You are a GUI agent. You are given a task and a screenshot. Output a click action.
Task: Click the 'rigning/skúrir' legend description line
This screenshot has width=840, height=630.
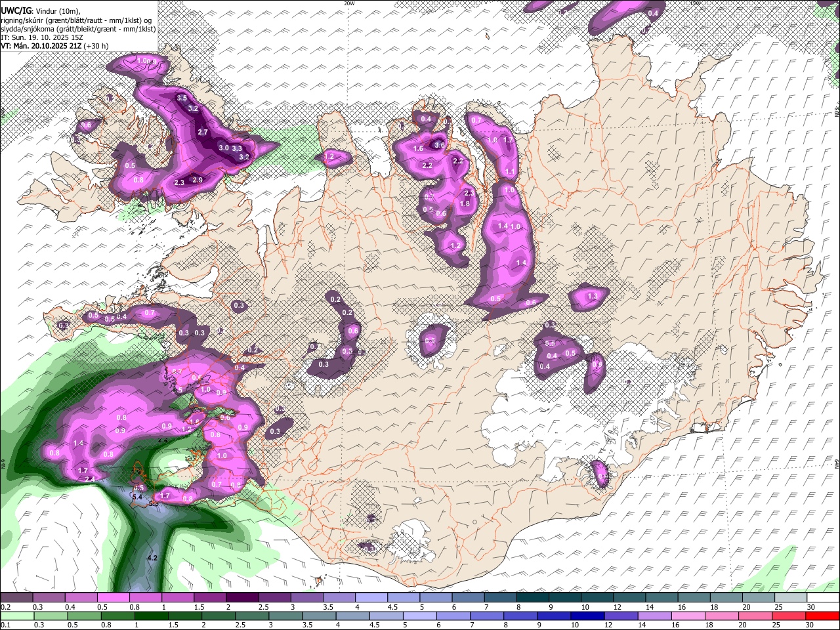pos(76,20)
